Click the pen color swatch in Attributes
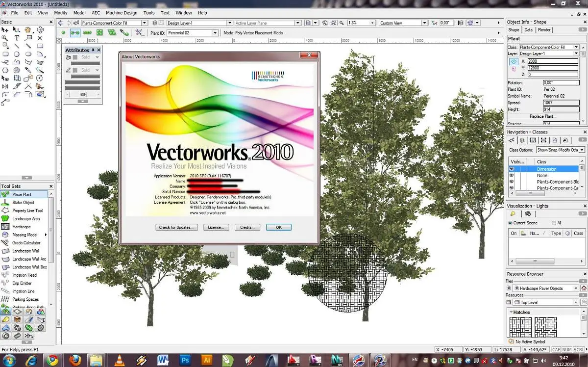Viewport: 588px width, 367px height. point(75,70)
